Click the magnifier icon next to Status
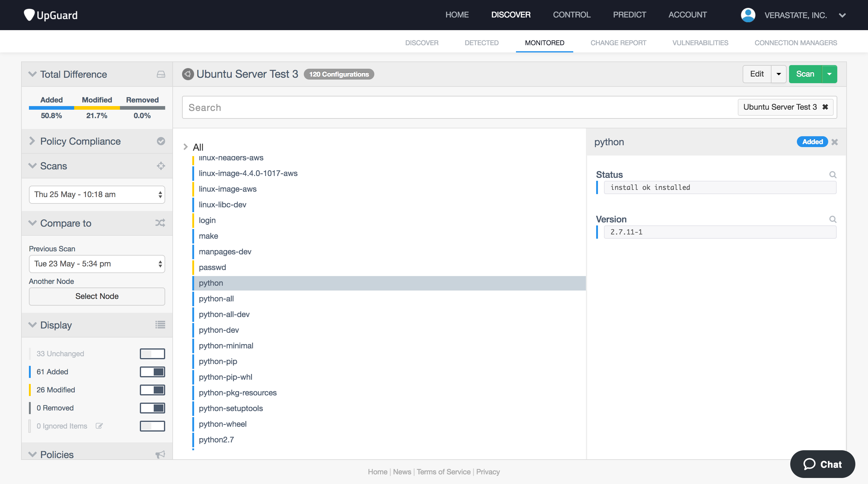The width and height of the screenshot is (868, 484). tap(832, 174)
